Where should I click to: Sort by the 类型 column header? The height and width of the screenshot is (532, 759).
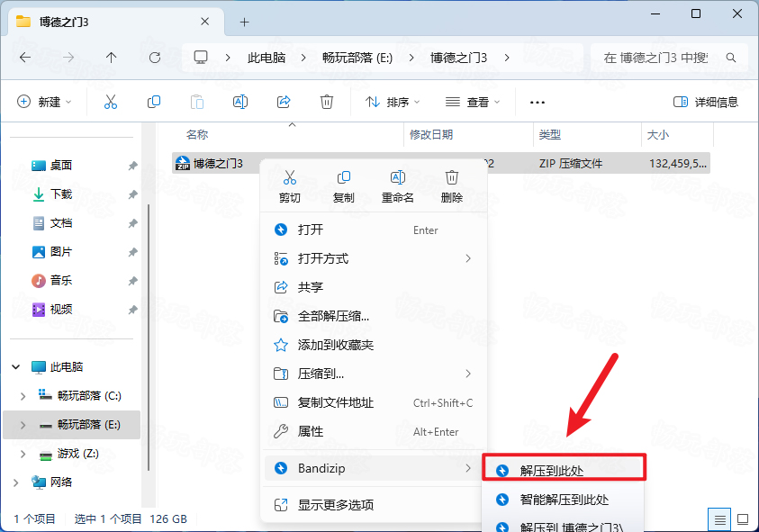[x=587, y=134]
